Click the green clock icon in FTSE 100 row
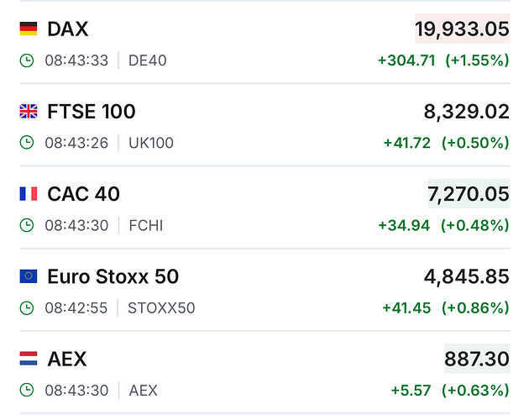The image size is (529, 420). (x=27, y=143)
